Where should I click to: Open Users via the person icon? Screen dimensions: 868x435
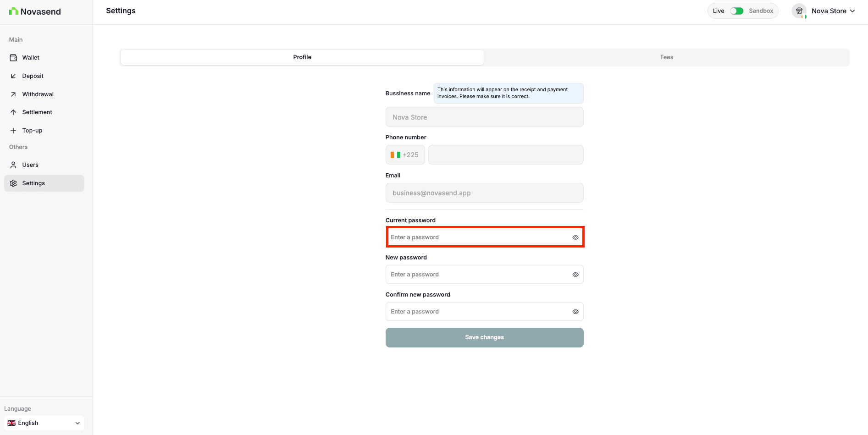tap(13, 165)
